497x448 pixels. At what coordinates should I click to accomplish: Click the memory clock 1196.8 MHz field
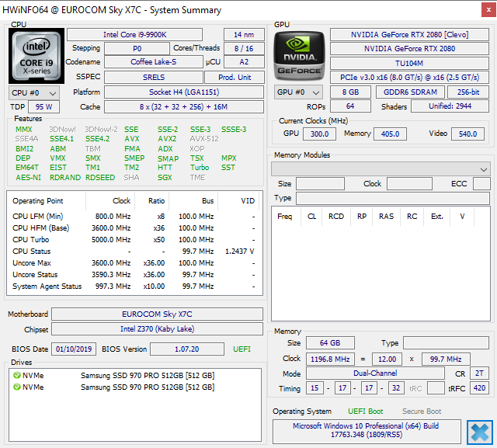pyautogui.click(x=330, y=359)
